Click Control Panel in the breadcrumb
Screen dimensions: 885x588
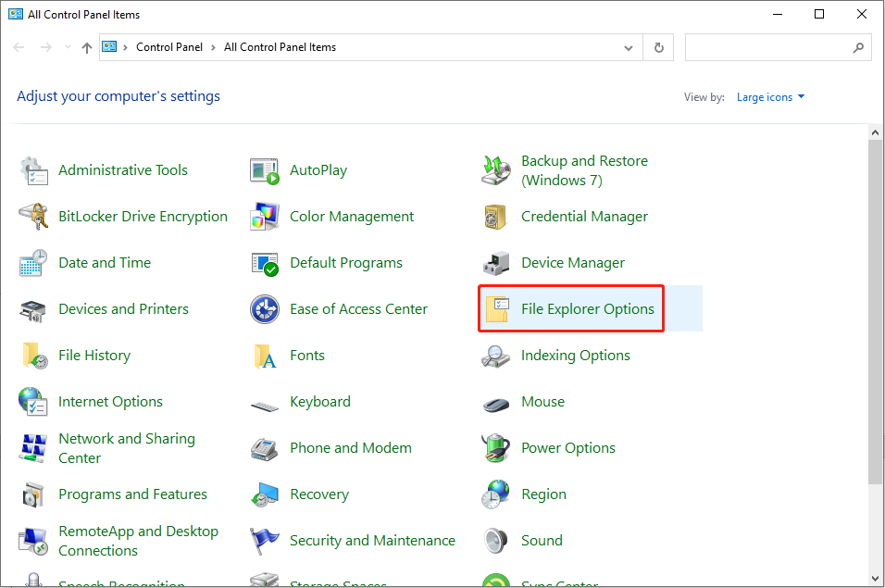(x=169, y=47)
